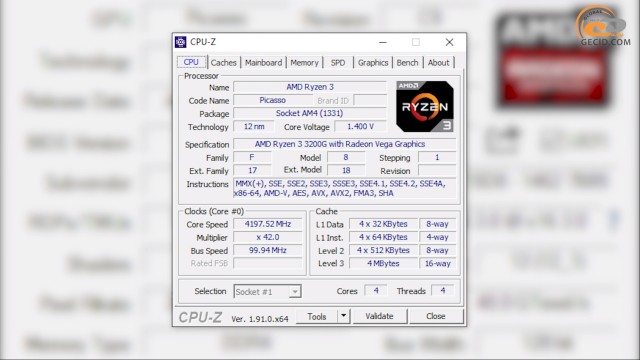
Task: Go to the SPD tab
Action: [x=338, y=62]
